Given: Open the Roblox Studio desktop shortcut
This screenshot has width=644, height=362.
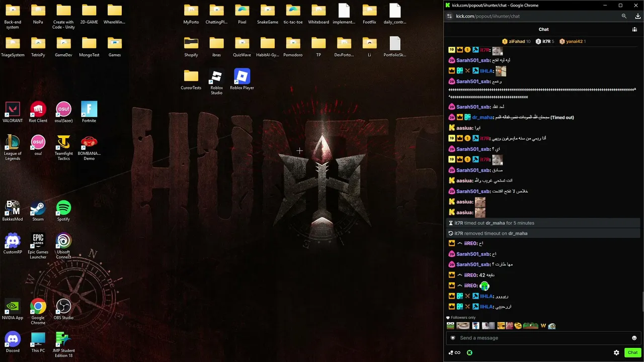Looking at the screenshot, I should pos(216,81).
